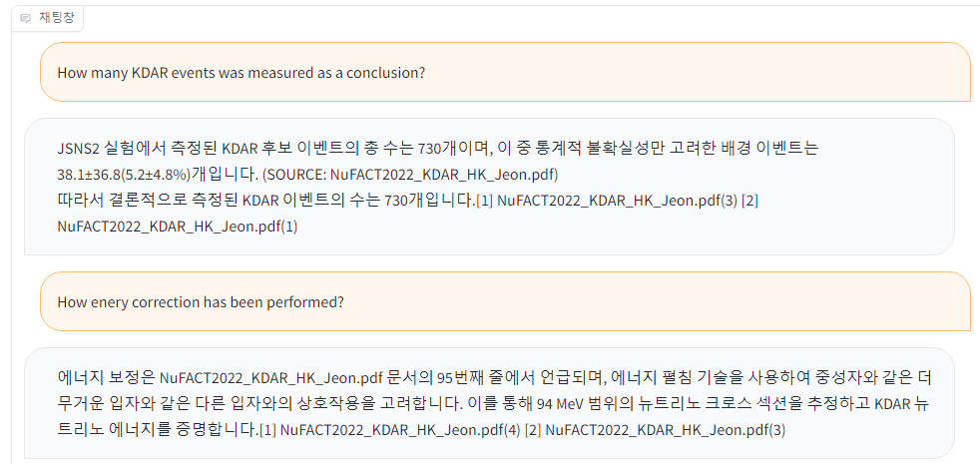
Task: Click the question about KDAR events measured
Action: tap(242, 72)
